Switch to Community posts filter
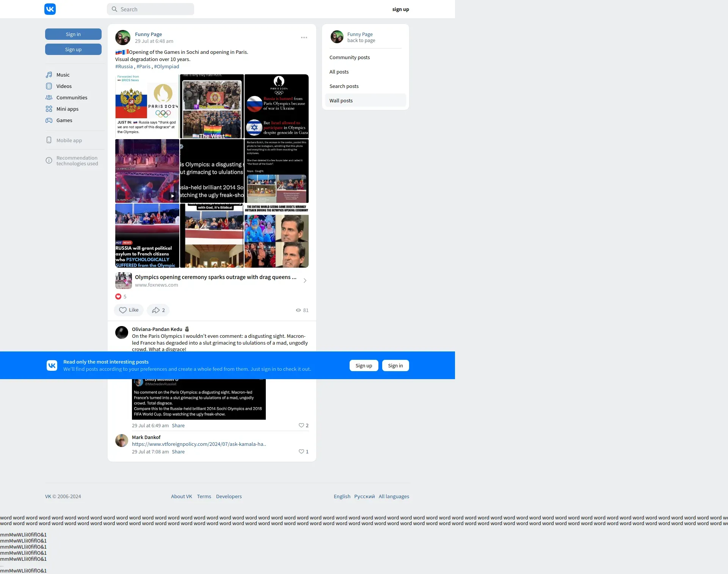728x574 pixels. (349, 57)
